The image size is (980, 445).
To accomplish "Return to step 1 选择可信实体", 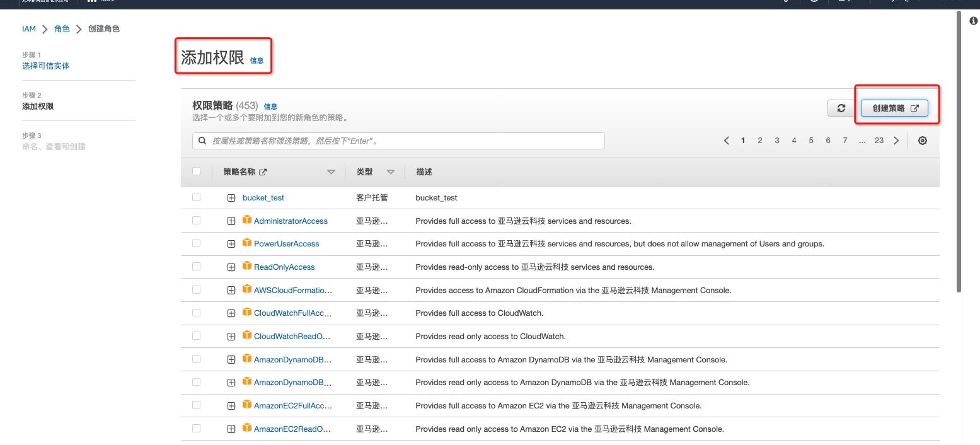I will coord(46,66).
